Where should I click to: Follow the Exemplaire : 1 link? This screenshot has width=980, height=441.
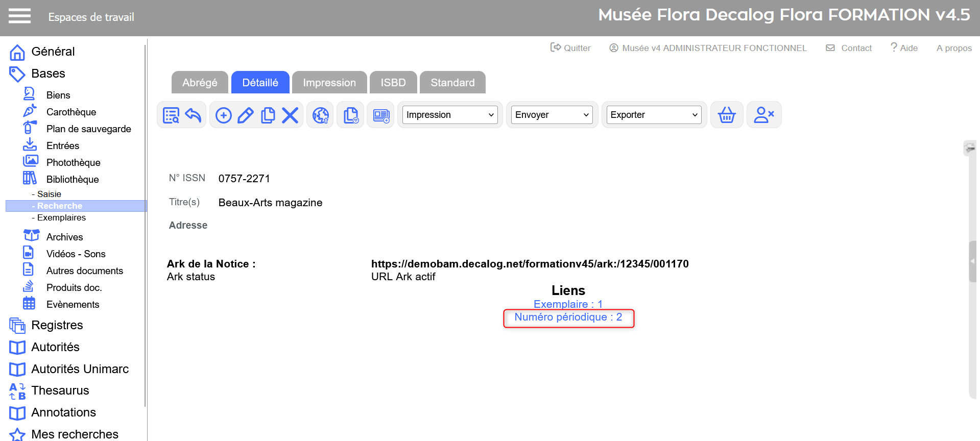coord(568,304)
